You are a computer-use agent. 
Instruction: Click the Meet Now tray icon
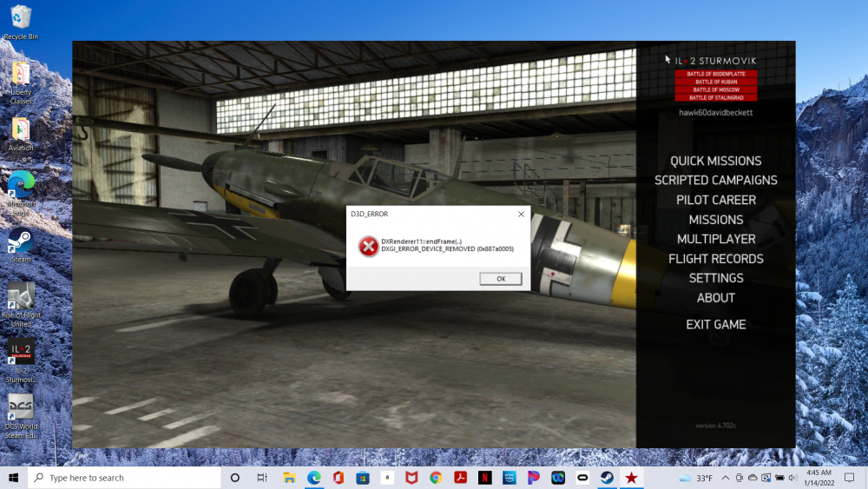point(739,478)
